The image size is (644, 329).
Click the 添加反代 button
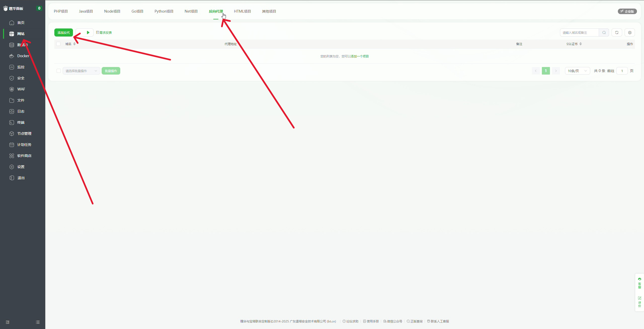[x=63, y=32]
